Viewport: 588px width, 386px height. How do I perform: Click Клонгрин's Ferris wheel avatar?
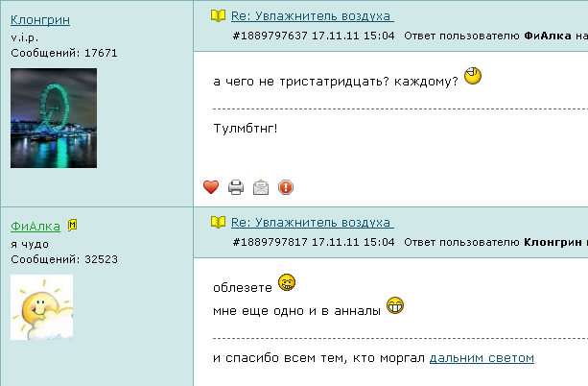pos(54,118)
